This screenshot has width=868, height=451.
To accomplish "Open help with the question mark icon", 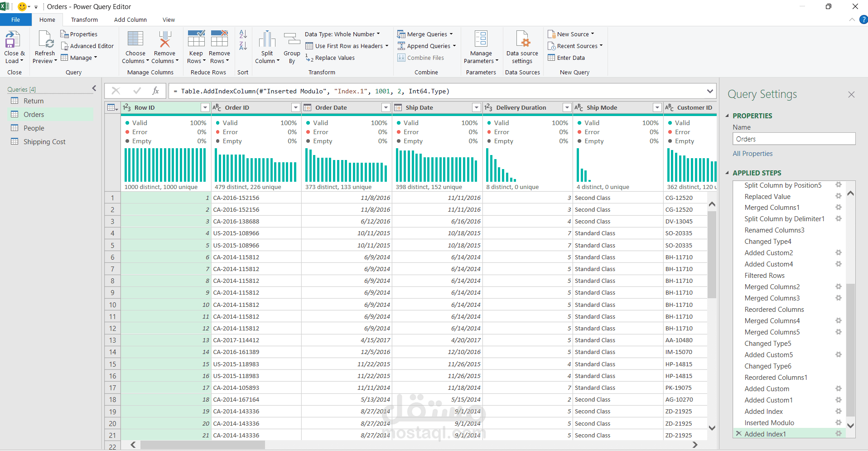I will (x=863, y=19).
